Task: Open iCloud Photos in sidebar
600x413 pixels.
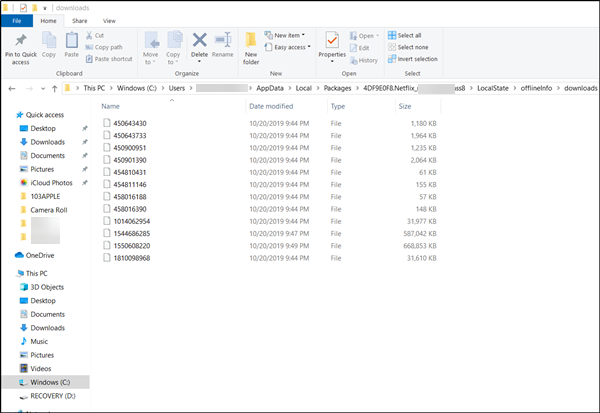Action: click(x=51, y=183)
